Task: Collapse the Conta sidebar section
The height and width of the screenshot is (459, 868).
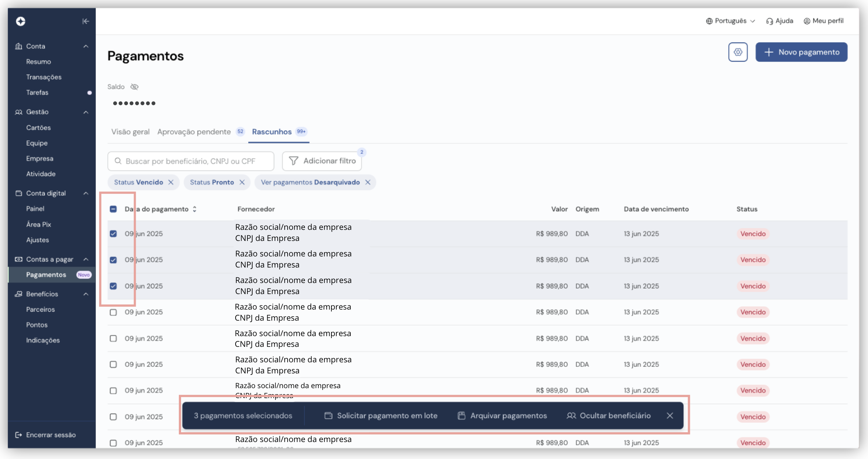Action: click(x=86, y=46)
